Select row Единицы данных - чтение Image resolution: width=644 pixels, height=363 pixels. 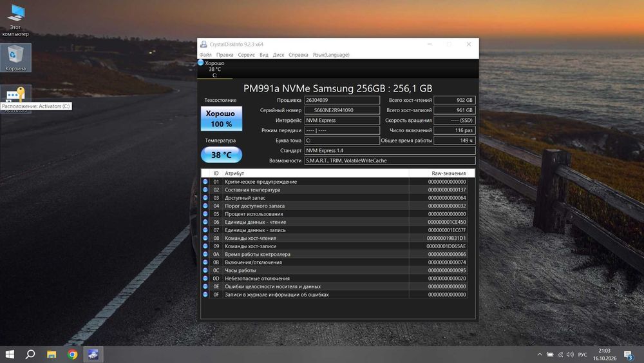[x=335, y=222]
